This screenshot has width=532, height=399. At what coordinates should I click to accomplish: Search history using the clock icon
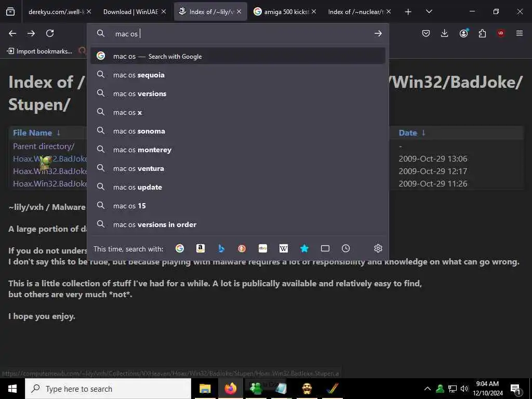point(345,249)
